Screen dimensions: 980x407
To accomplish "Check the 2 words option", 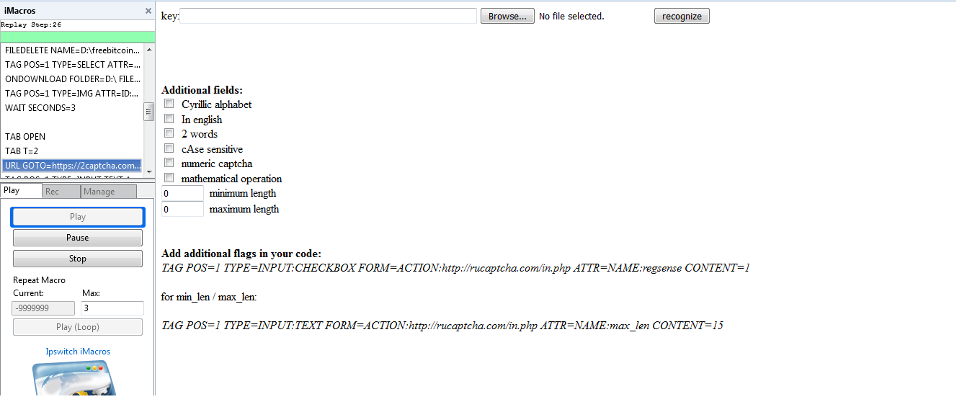I will (x=169, y=133).
